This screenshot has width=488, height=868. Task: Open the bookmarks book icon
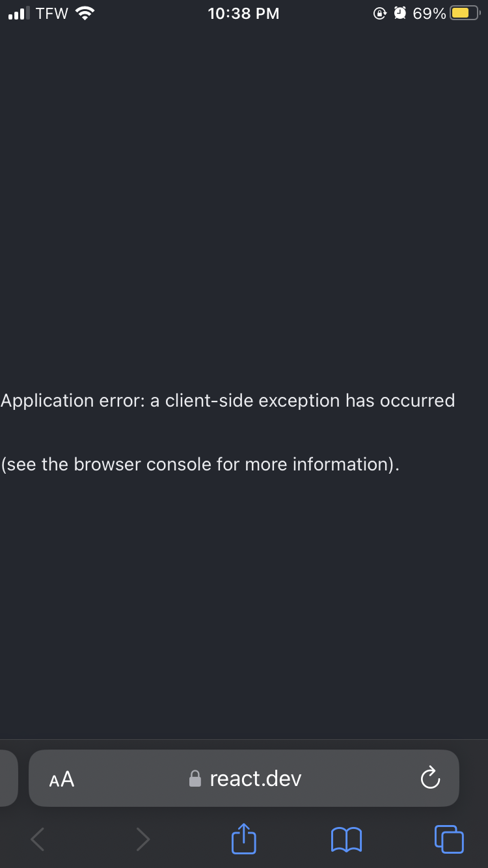coord(346,839)
